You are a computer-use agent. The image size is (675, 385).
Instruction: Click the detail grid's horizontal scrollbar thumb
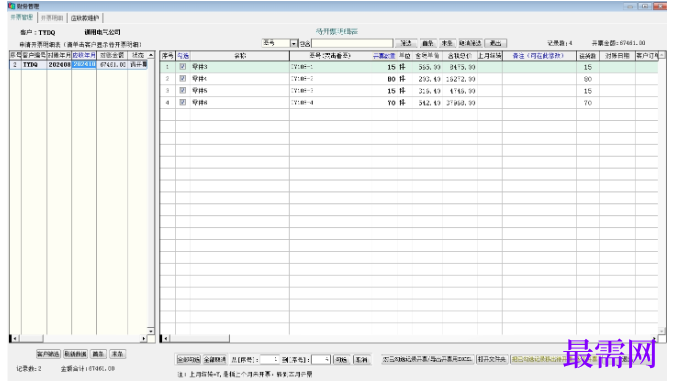(x=200, y=338)
